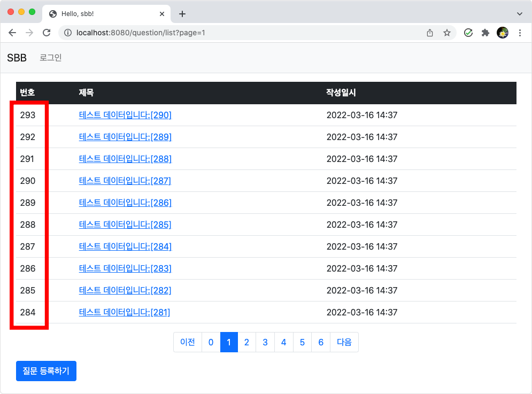Click number cell 284
Screen dimensions: 532x394
[27, 312]
